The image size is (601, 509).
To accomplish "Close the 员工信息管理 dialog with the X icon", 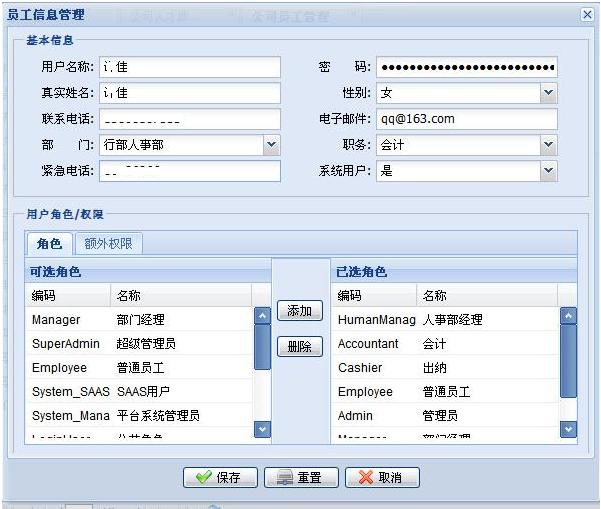I will pyautogui.click(x=586, y=15).
